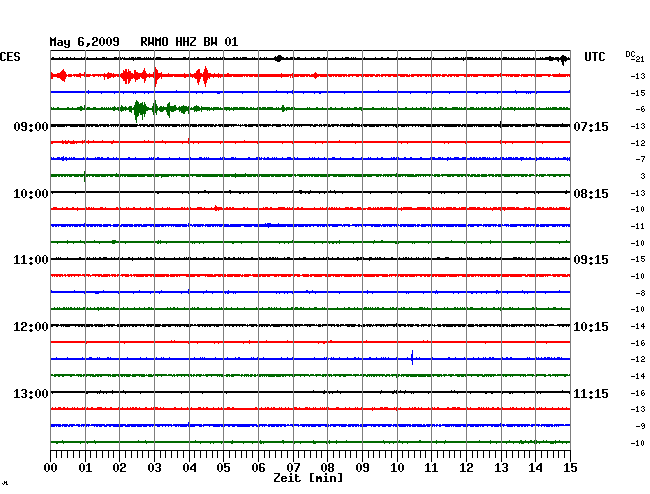Click the '03' minute axis tick label
This screenshot has width=650, height=494.
point(154,468)
